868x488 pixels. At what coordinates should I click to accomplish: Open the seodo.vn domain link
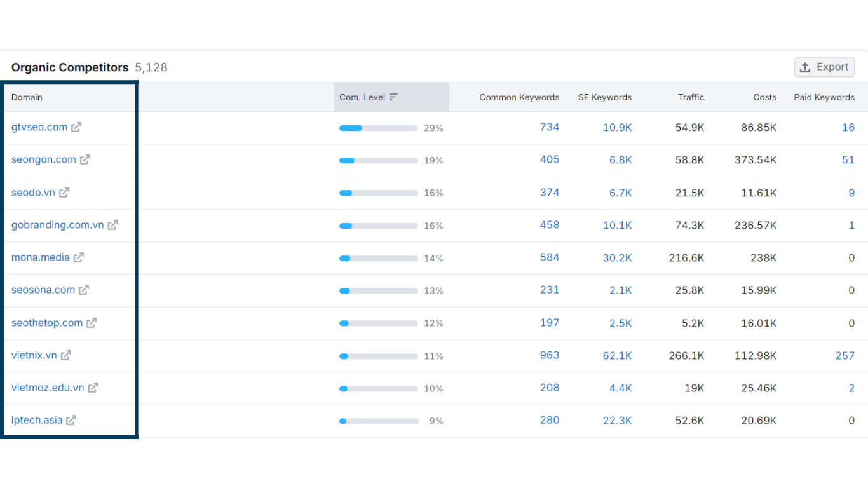pyautogui.click(x=33, y=193)
